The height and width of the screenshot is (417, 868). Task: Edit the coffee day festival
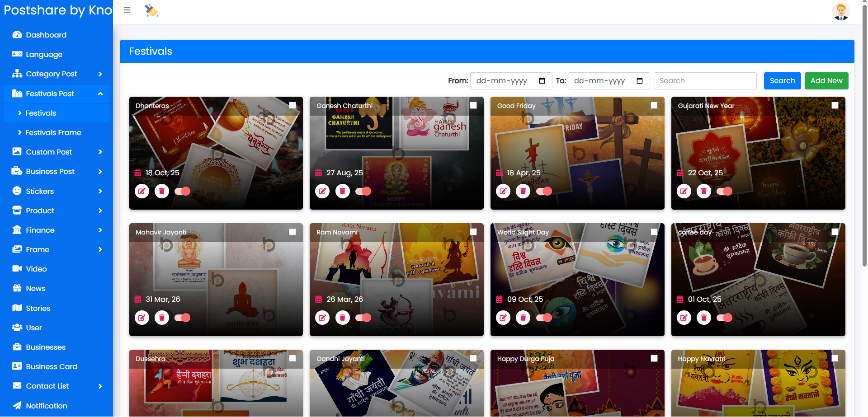[684, 318]
